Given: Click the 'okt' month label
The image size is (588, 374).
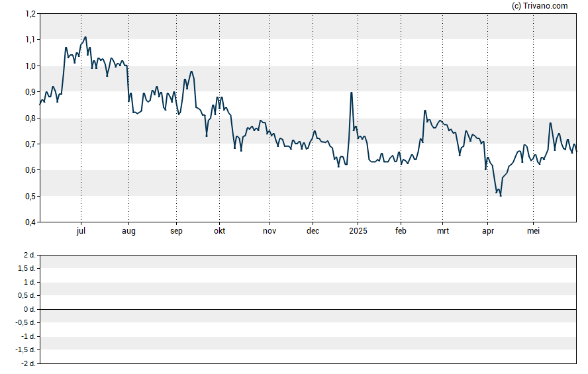Looking at the screenshot, I should click(x=219, y=231).
